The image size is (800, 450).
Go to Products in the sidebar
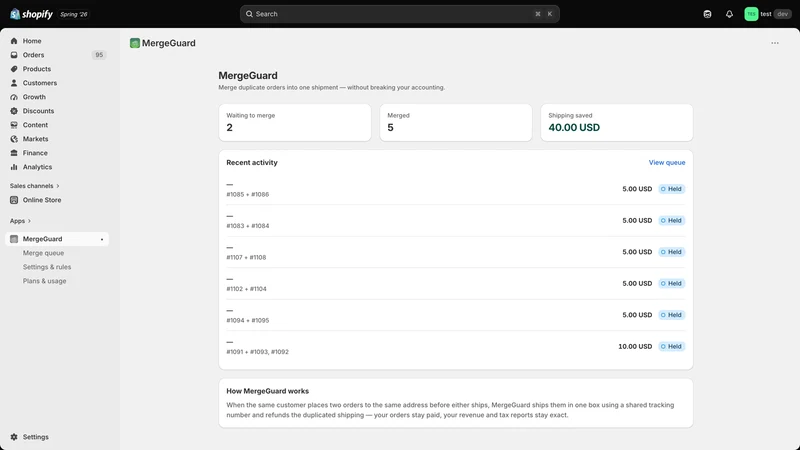tap(37, 69)
